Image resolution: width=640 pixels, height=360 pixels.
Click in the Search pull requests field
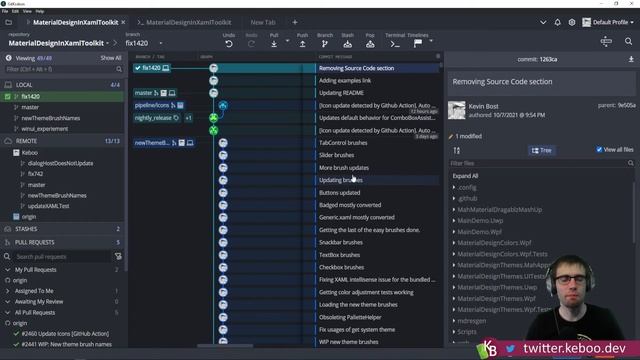click(62, 257)
